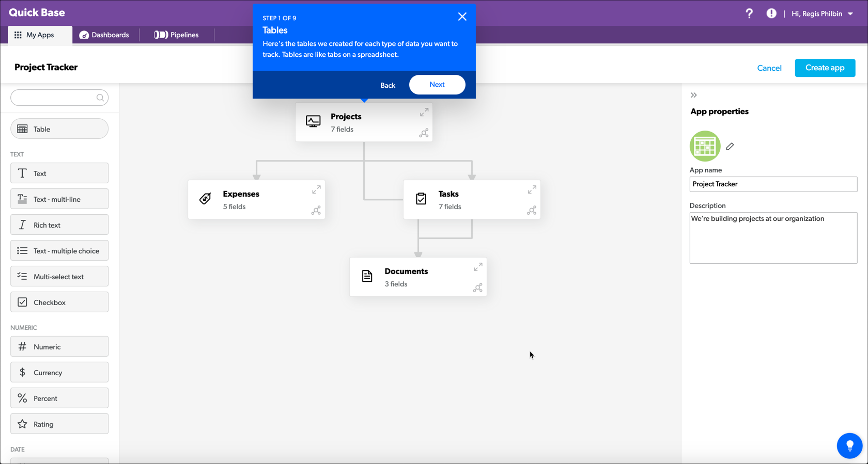Screen dimensions: 868x464
Task: Expand the Projects table card
Action: click(x=424, y=112)
